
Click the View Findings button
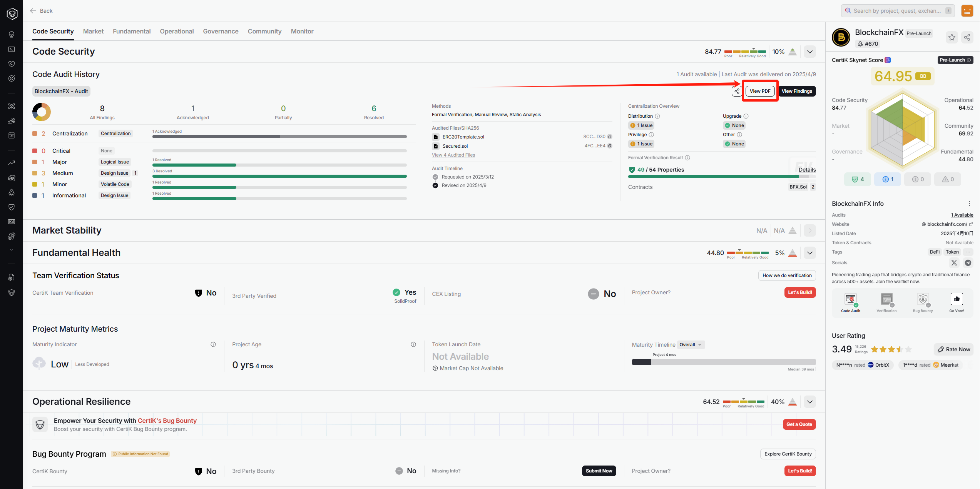click(x=797, y=91)
